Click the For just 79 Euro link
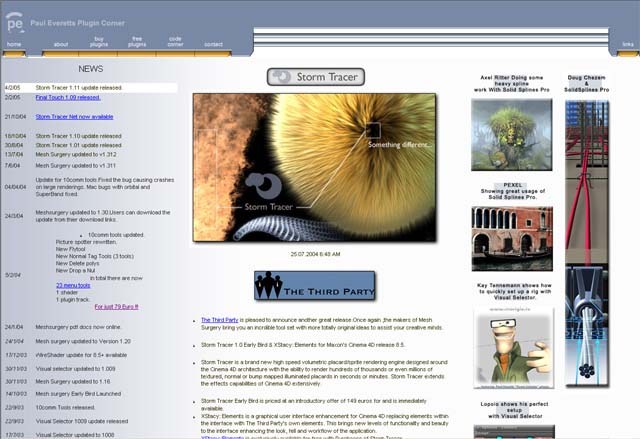 [x=116, y=307]
